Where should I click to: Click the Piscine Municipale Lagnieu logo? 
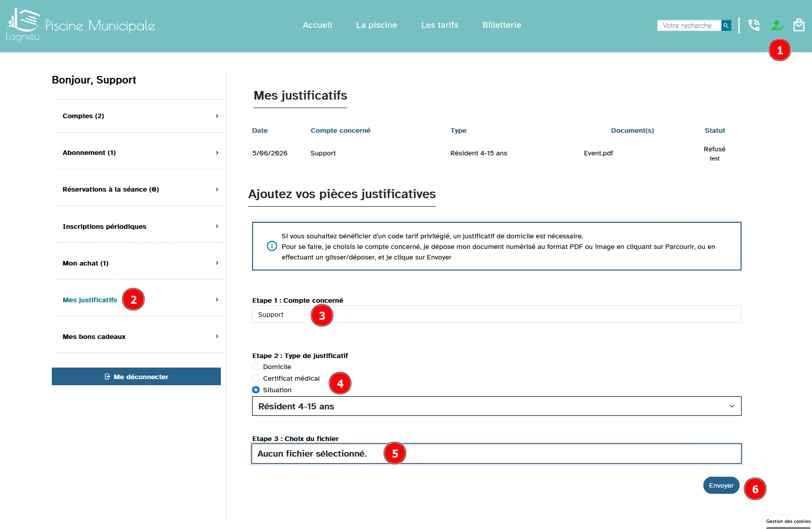(80, 25)
